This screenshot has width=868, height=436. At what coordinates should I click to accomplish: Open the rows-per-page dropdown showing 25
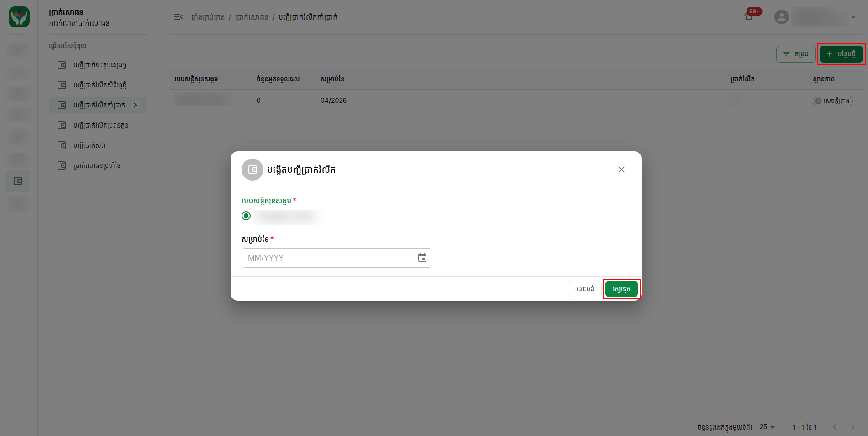(767, 427)
